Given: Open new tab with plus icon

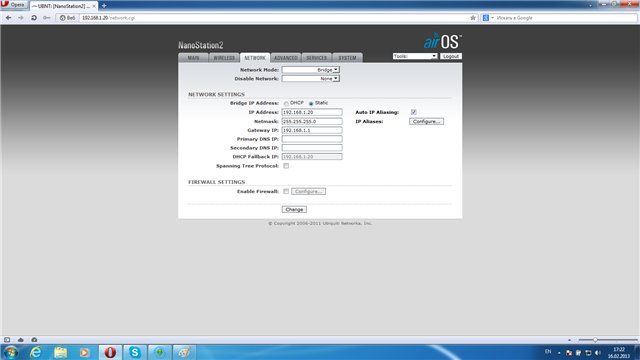Looking at the screenshot, I should point(104,6).
